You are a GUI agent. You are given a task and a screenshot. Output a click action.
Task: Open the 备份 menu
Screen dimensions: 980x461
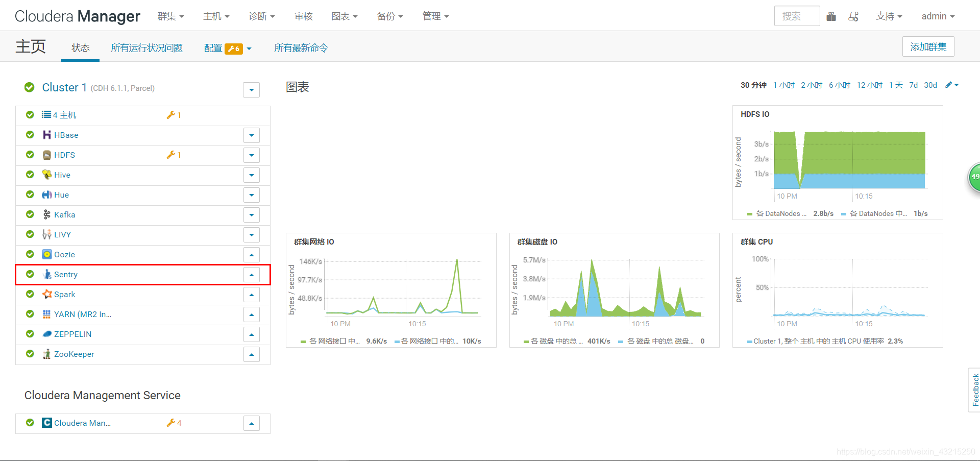(390, 16)
